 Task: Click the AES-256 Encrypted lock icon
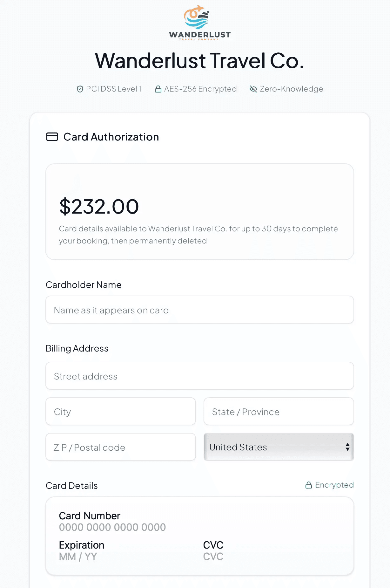click(x=158, y=89)
